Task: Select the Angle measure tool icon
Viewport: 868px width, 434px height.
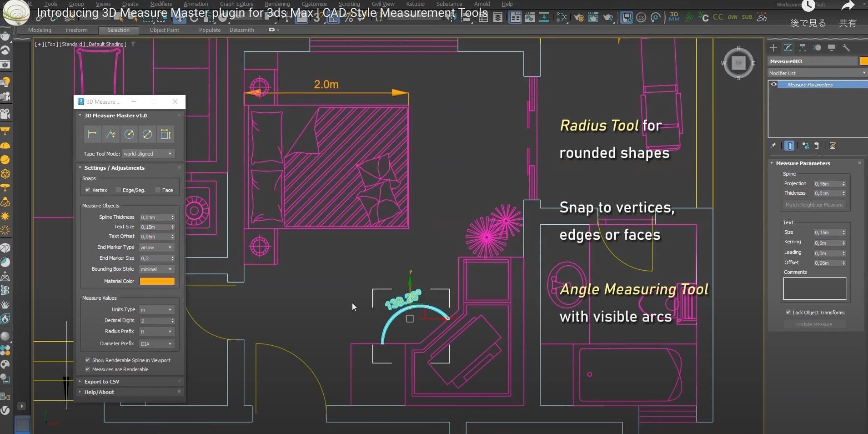Action: point(111,134)
